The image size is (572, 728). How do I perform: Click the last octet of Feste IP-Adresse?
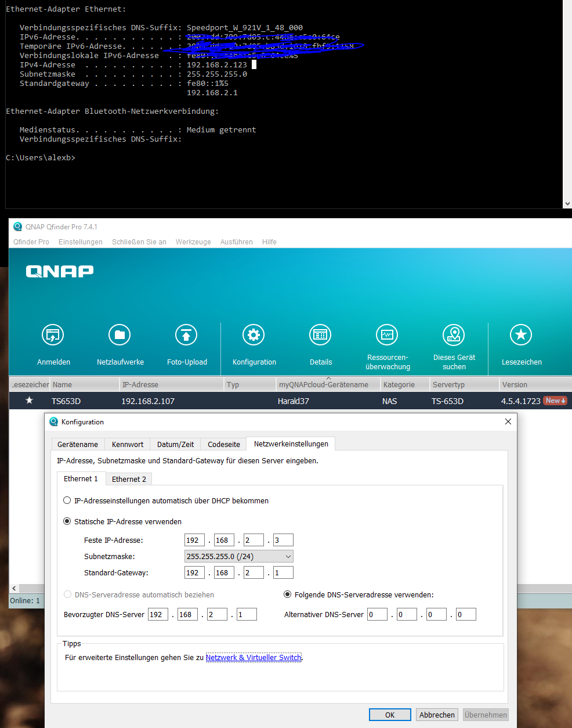pos(283,540)
